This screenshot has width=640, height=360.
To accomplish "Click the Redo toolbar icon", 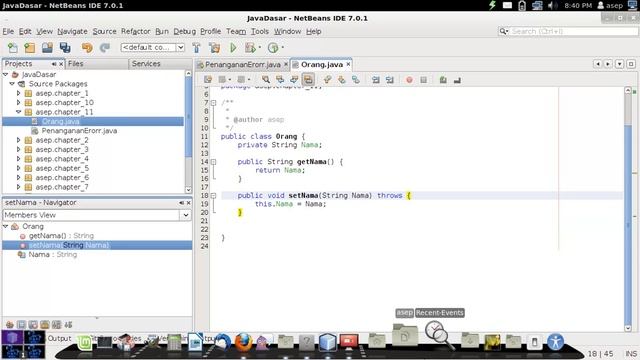I will click(x=105, y=48).
